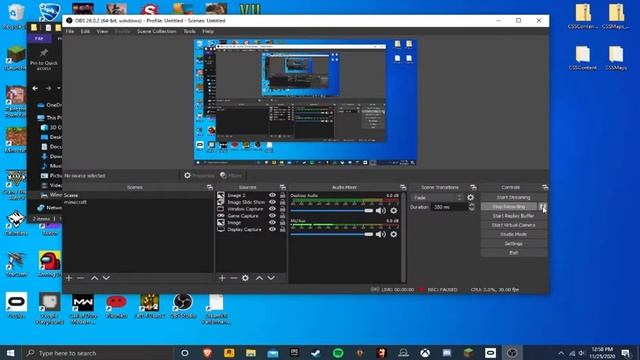Open transition properties gear beside Fade
The width and height of the screenshot is (640, 360).
tap(471, 198)
